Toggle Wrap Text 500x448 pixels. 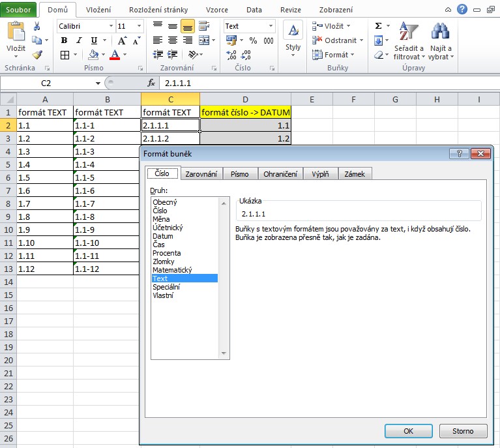[x=204, y=26]
